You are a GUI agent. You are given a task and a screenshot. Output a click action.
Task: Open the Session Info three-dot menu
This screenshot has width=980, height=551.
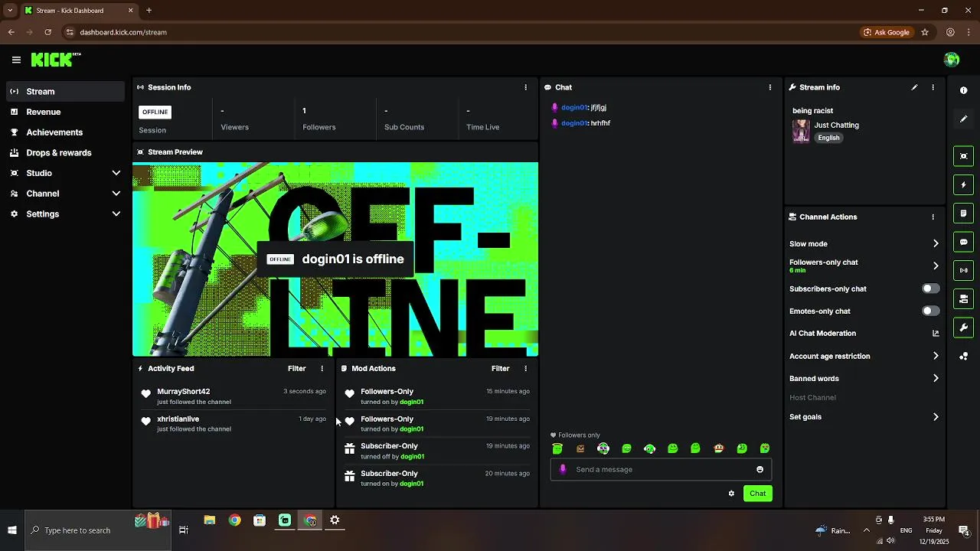[525, 87]
